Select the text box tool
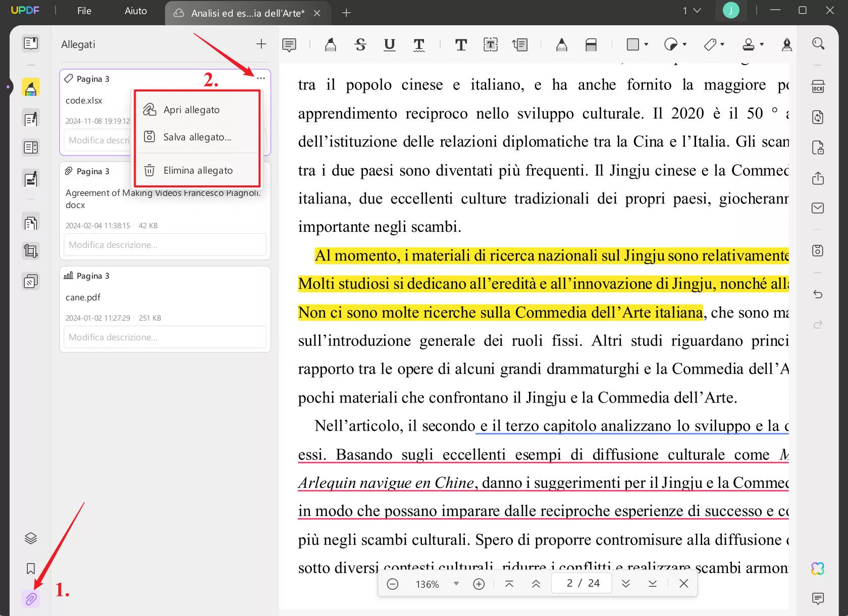The height and width of the screenshot is (616, 848). pyautogui.click(x=491, y=45)
